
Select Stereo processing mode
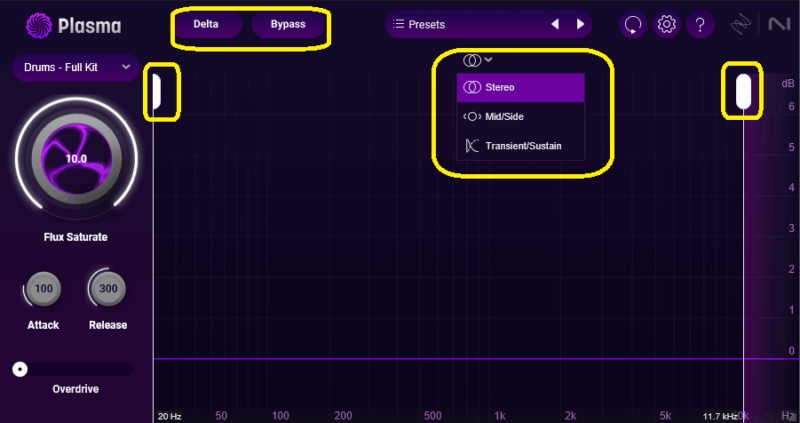[520, 88]
